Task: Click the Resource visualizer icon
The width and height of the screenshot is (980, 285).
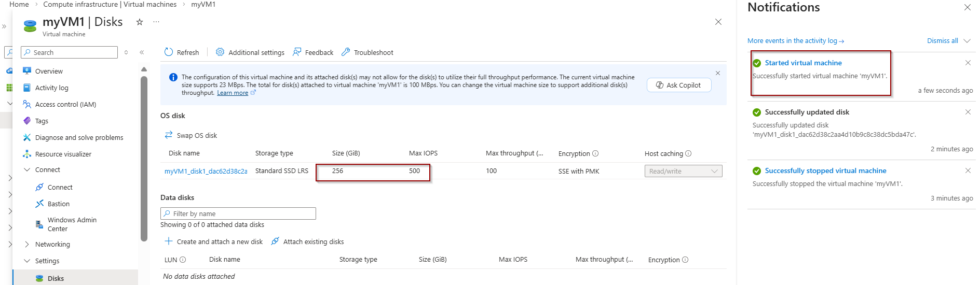Action: 27,154
